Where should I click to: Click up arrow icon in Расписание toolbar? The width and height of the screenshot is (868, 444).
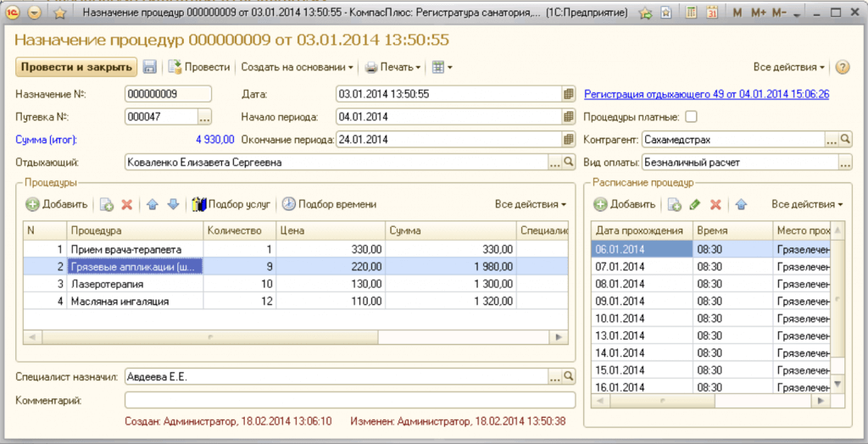pos(742,204)
